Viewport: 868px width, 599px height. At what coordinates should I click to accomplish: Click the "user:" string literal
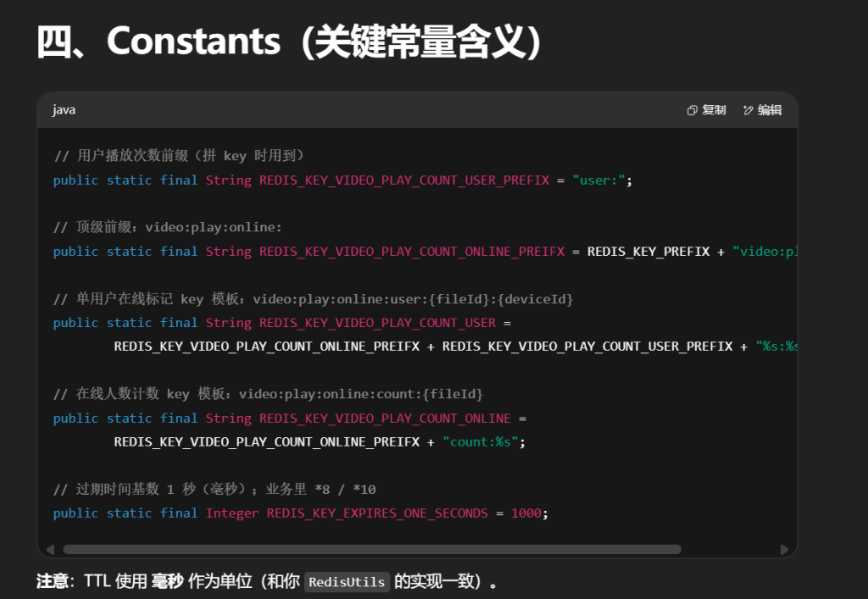(598, 180)
